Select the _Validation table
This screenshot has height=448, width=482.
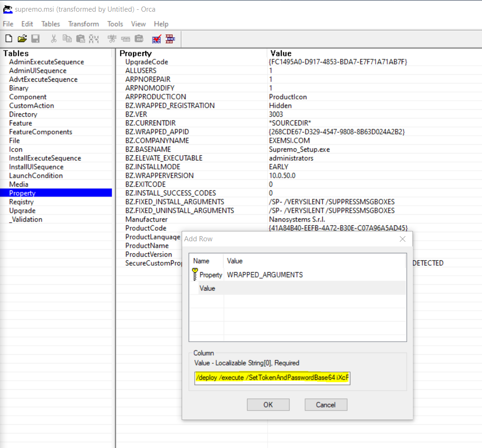26,219
